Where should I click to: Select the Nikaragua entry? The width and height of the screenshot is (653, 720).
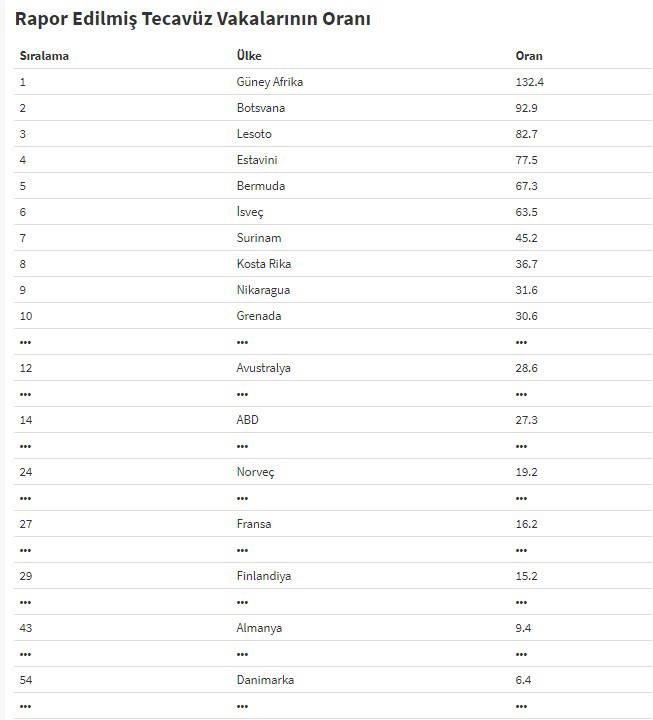264,290
